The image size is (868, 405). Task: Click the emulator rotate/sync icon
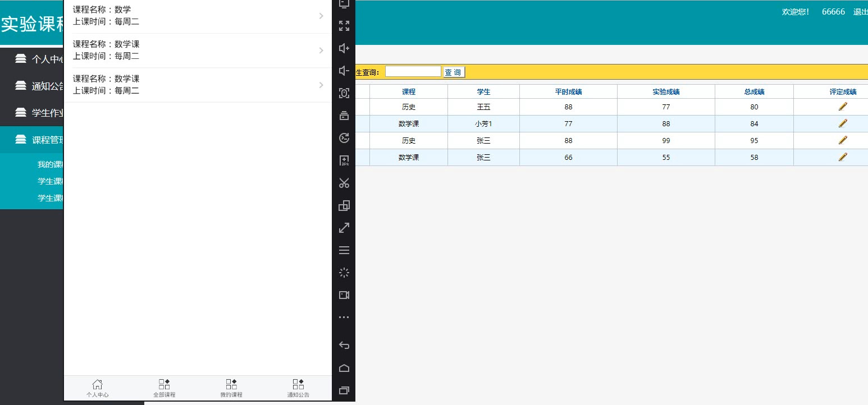(344, 138)
